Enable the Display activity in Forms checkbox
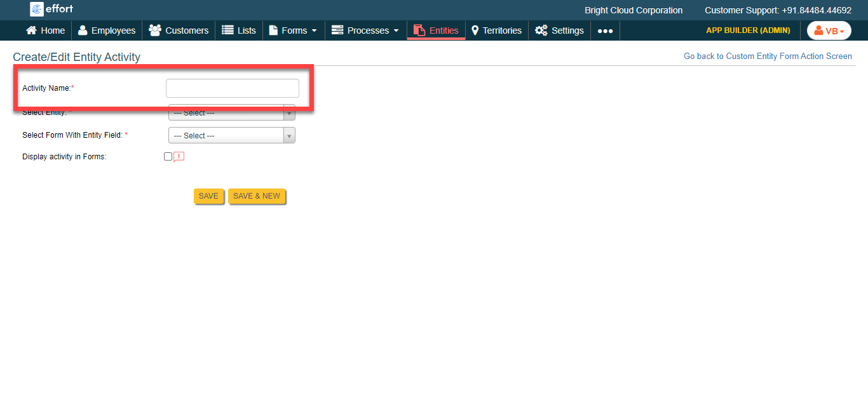This screenshot has width=868, height=417. pyautogui.click(x=168, y=156)
